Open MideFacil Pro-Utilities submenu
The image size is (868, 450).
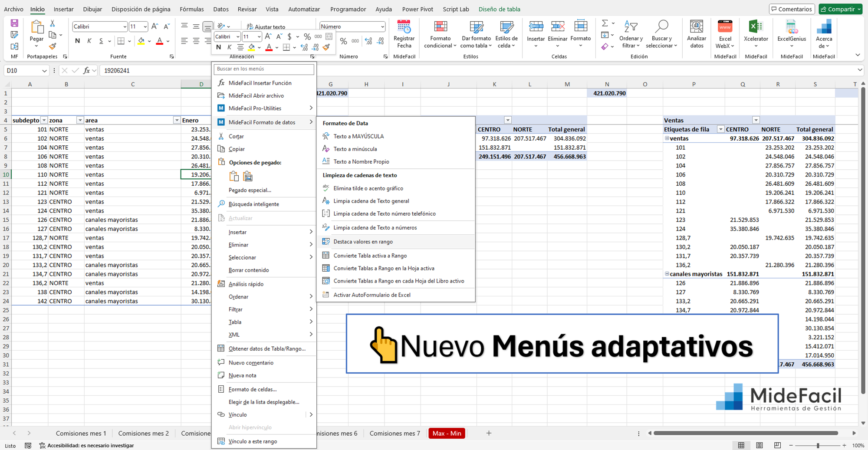264,108
